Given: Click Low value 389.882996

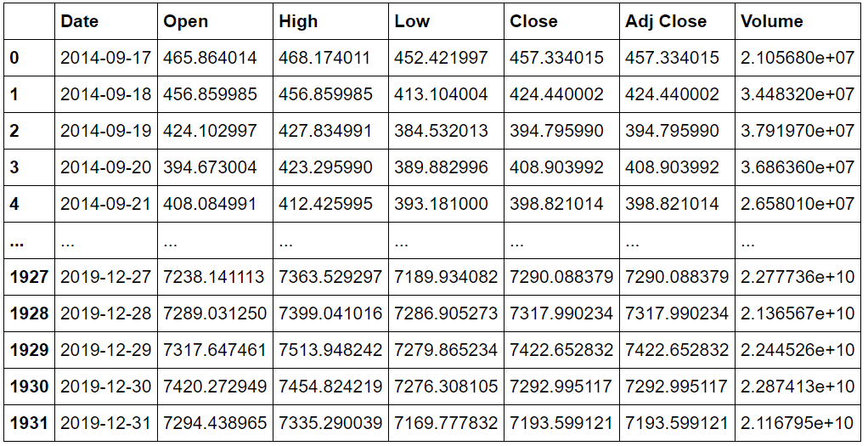Looking at the screenshot, I should (x=441, y=167).
